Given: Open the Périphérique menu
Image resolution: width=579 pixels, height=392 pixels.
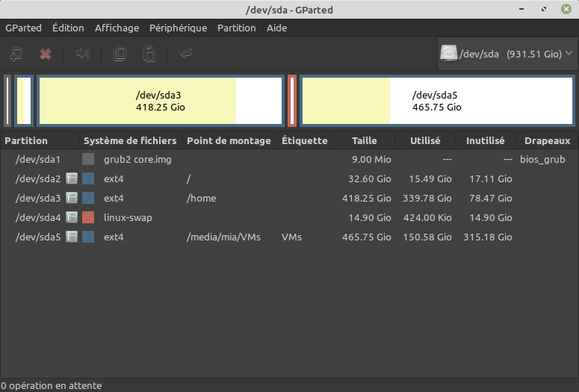Looking at the screenshot, I should [x=178, y=28].
